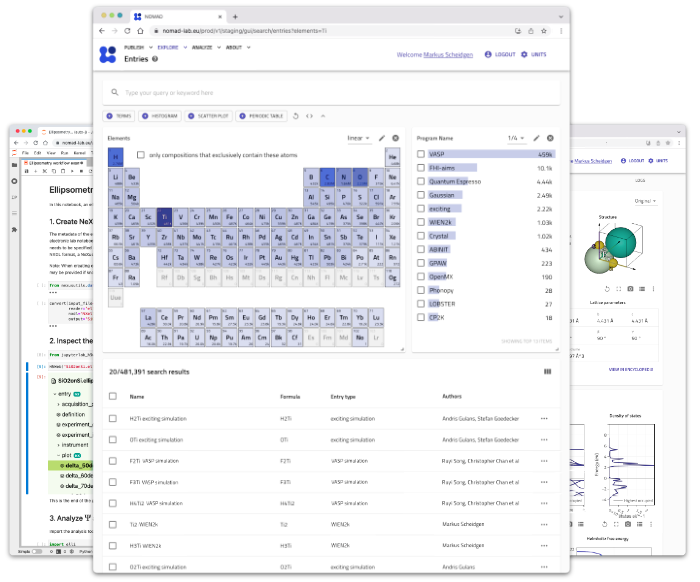Focus the query or keyword search field
This screenshot has height=582, width=700.
pyautogui.click(x=331, y=92)
